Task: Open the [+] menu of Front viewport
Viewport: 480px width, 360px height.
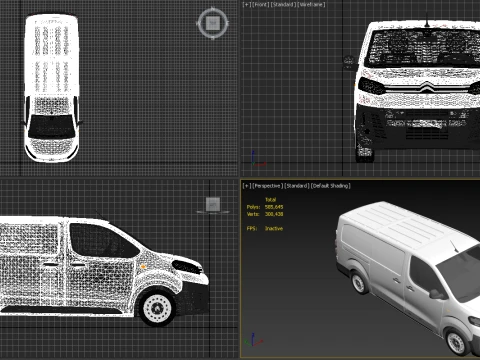Action: 247,4
